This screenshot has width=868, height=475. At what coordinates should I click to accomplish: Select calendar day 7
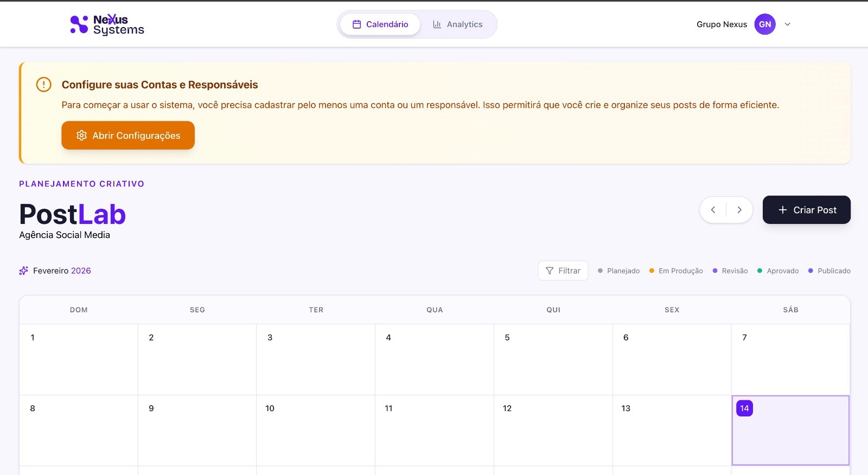(x=790, y=360)
